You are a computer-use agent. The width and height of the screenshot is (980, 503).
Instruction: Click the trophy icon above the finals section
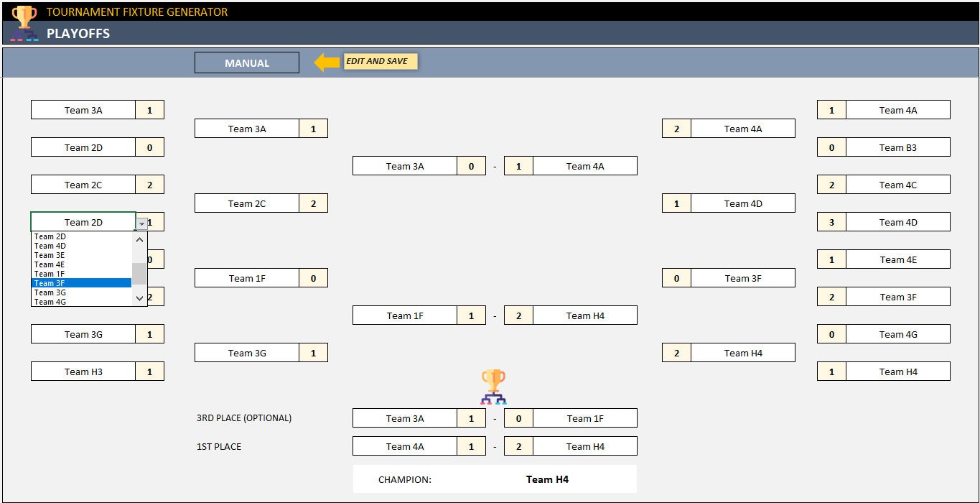(494, 378)
